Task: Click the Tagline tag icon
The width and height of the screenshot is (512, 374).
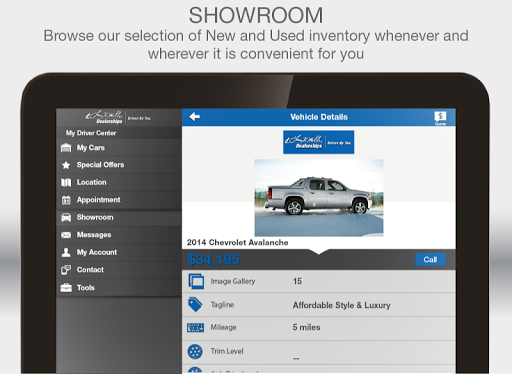Action: click(195, 305)
